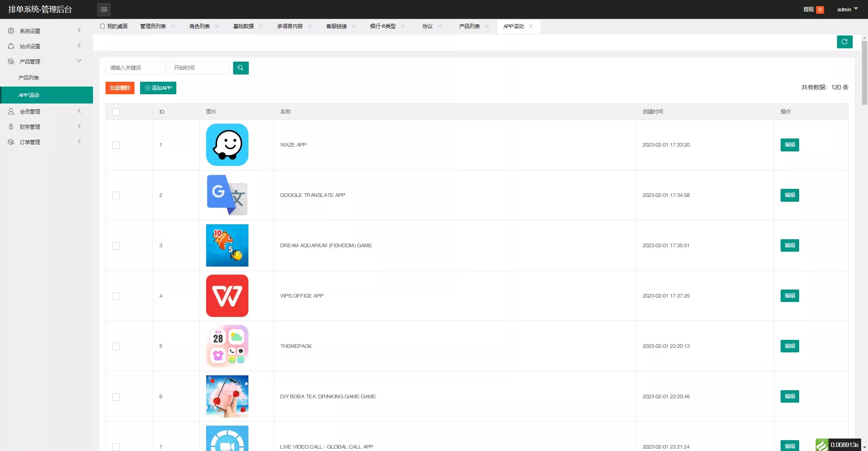This screenshot has height=451, width=868.
Task: Select APP滚动 in the sidebar
Action: pyautogui.click(x=46, y=95)
